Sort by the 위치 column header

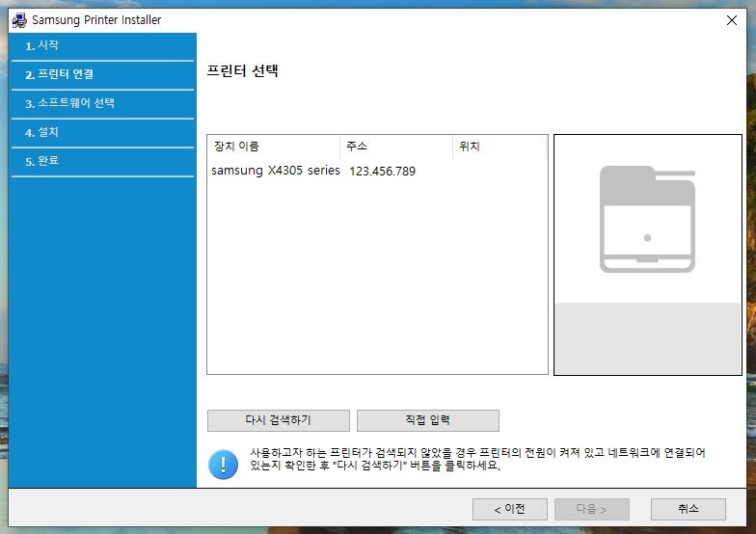pyautogui.click(x=499, y=147)
